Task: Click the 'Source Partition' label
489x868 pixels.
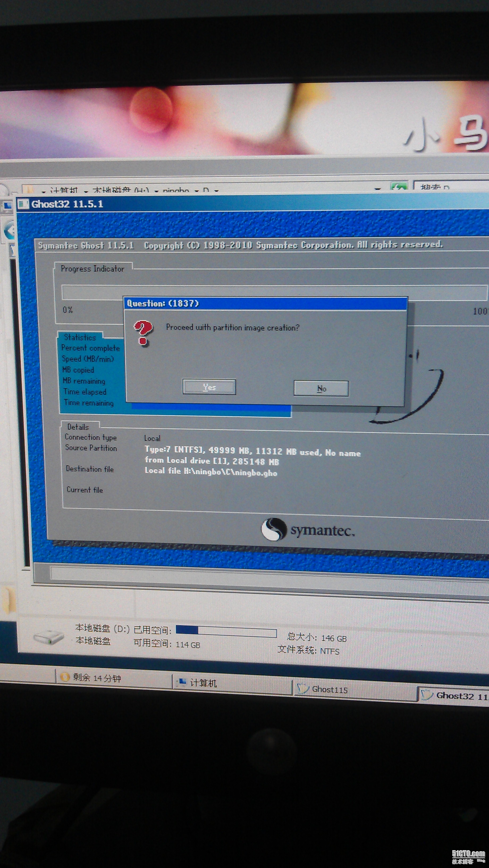Action: pyautogui.click(x=91, y=448)
